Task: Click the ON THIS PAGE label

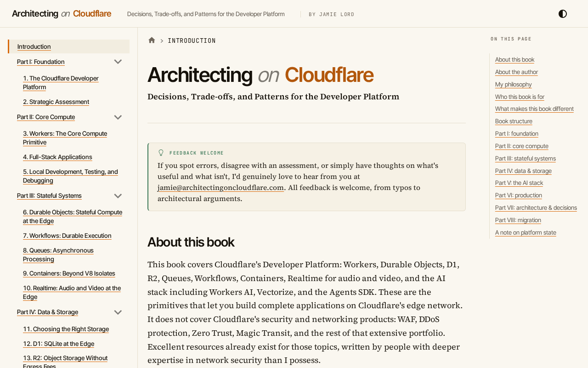Action: [511, 39]
